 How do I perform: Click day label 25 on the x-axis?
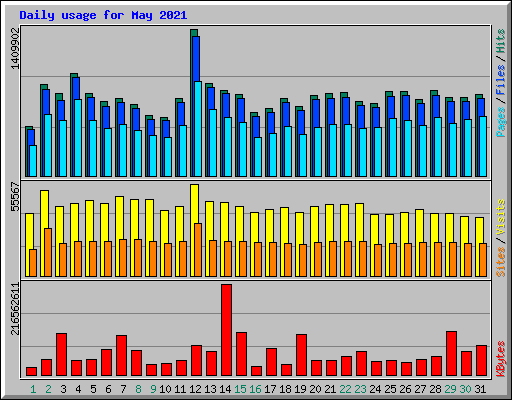[390, 389]
